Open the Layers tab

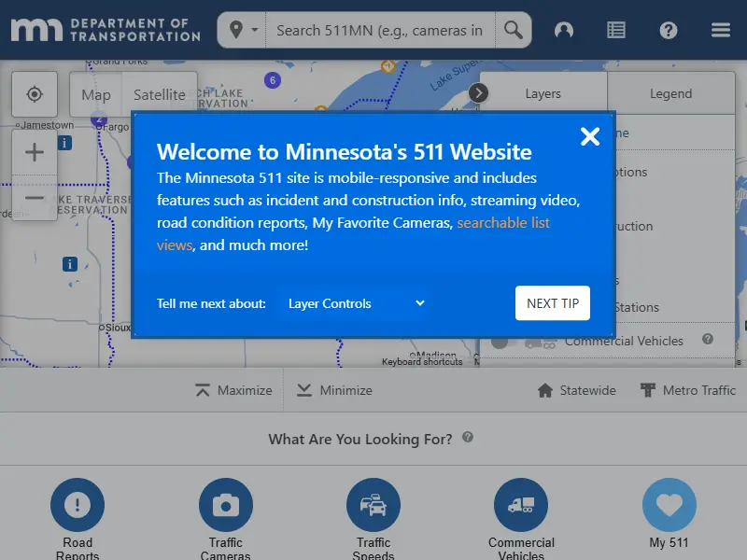coord(543,93)
